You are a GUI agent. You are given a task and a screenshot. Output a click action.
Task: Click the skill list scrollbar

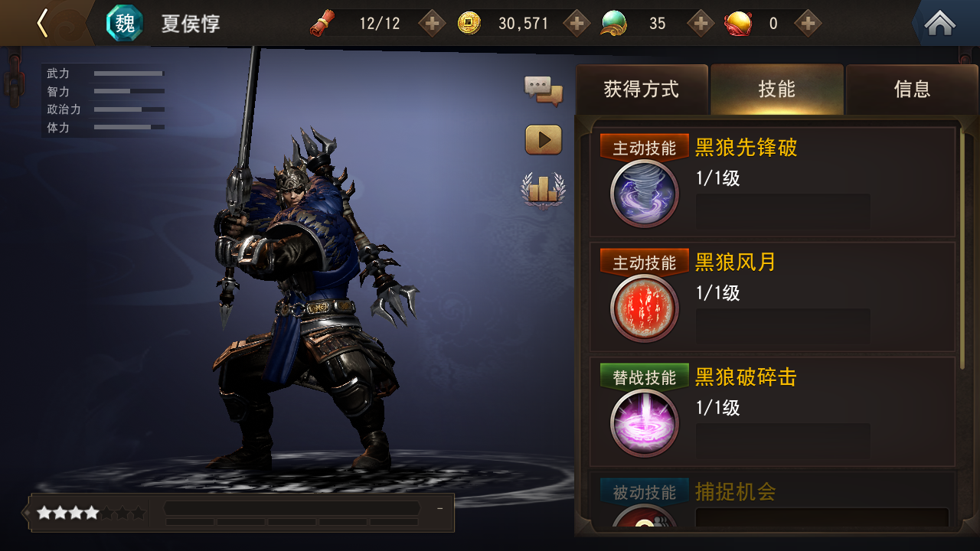click(963, 245)
